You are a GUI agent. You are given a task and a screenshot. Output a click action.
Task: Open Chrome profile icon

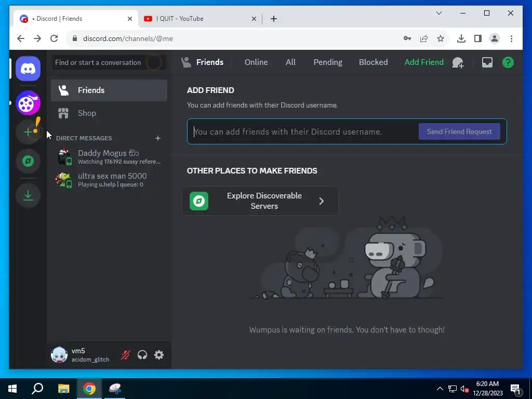coord(495,38)
